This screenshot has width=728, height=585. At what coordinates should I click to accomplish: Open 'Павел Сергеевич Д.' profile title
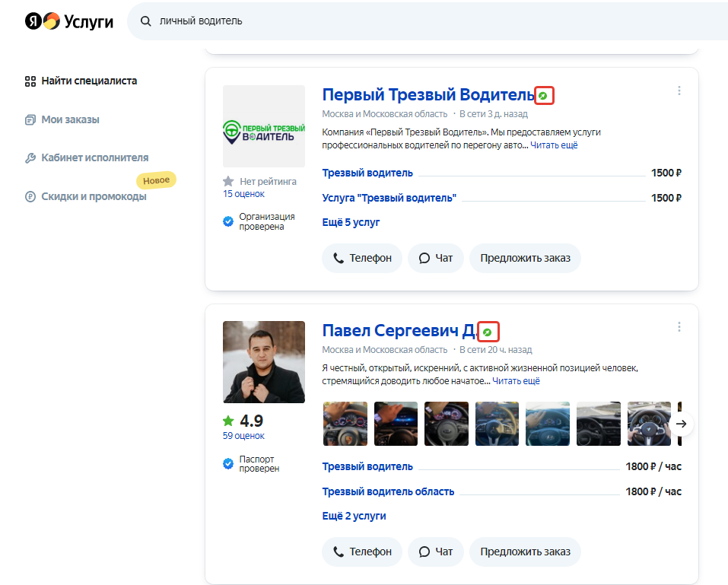399,331
